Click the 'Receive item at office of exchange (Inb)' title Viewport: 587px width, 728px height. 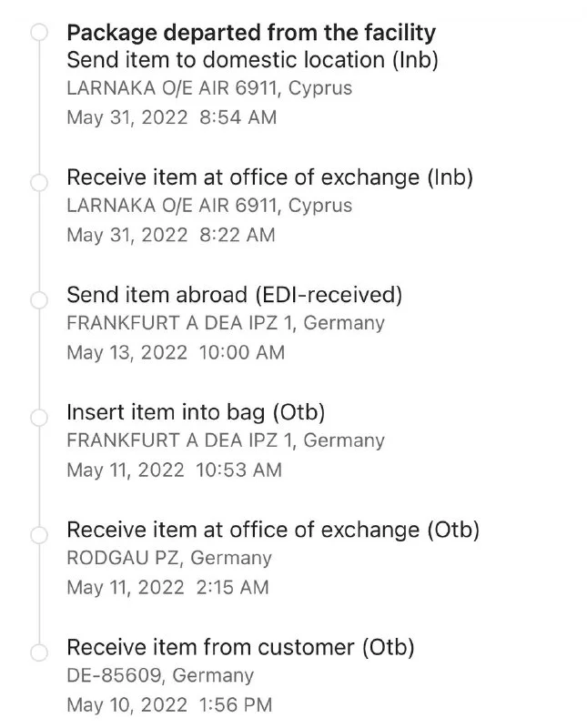click(x=270, y=177)
